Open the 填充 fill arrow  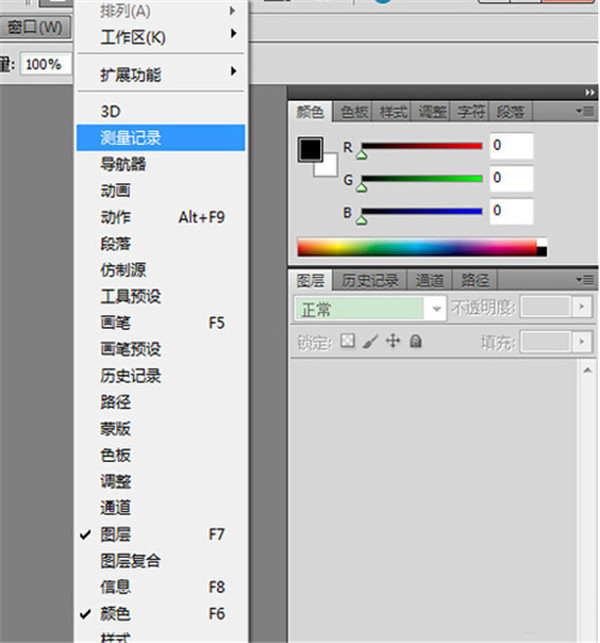coord(582,342)
